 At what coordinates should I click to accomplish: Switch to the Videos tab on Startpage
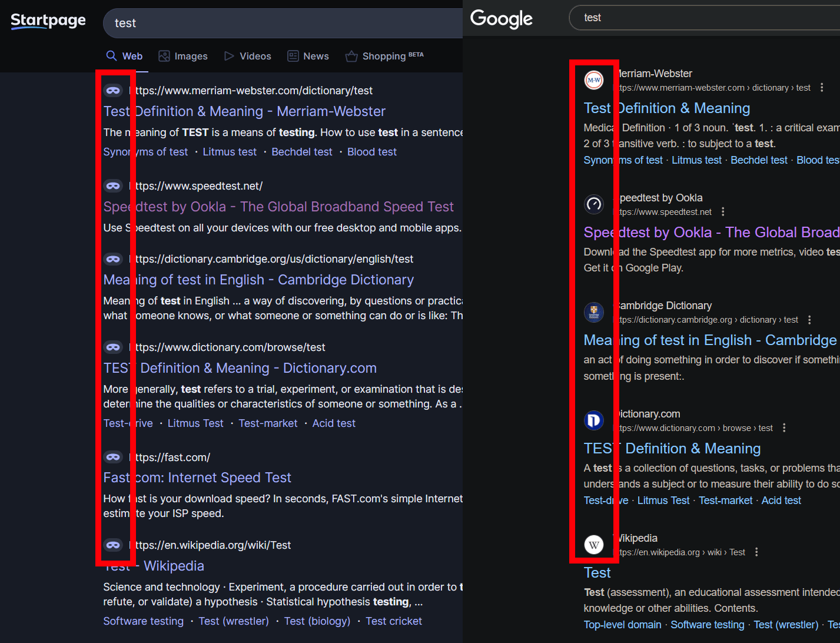[x=248, y=56]
